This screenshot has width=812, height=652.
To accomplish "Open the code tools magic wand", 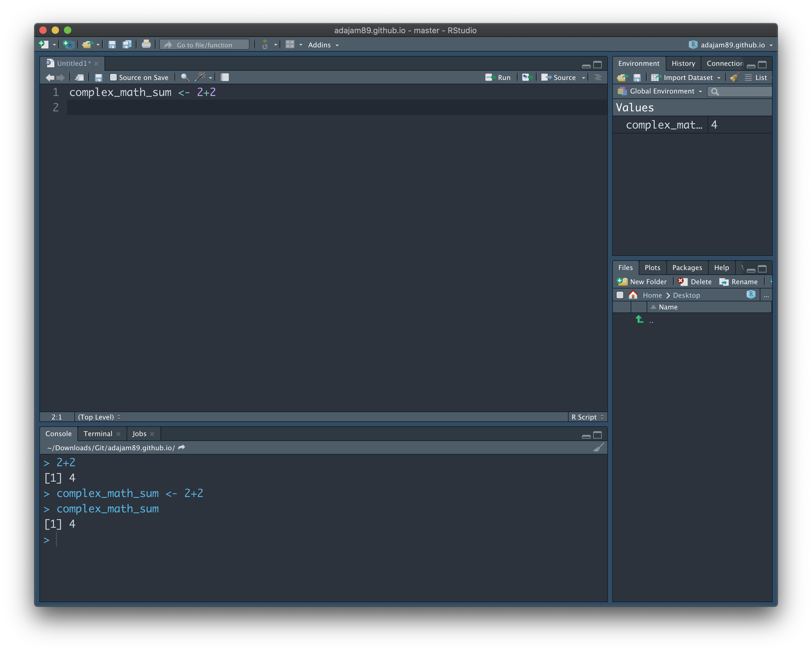I will pyautogui.click(x=200, y=77).
